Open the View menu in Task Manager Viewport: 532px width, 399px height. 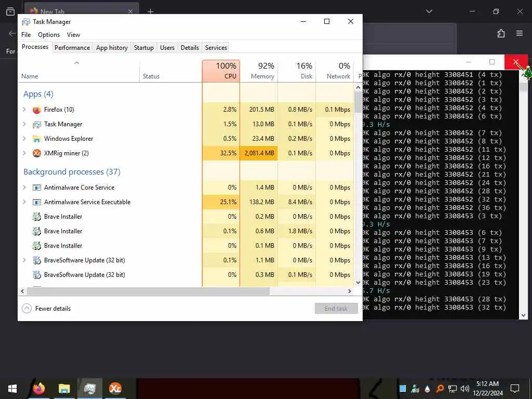point(73,35)
